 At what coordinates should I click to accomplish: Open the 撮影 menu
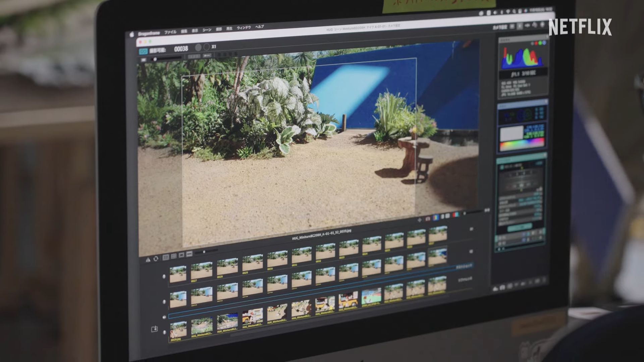pos(219,29)
